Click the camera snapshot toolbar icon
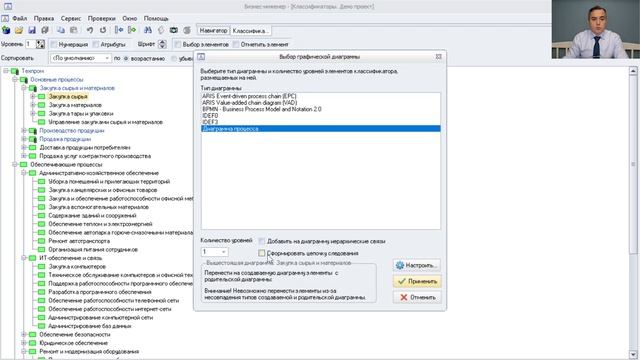 [x=174, y=31]
